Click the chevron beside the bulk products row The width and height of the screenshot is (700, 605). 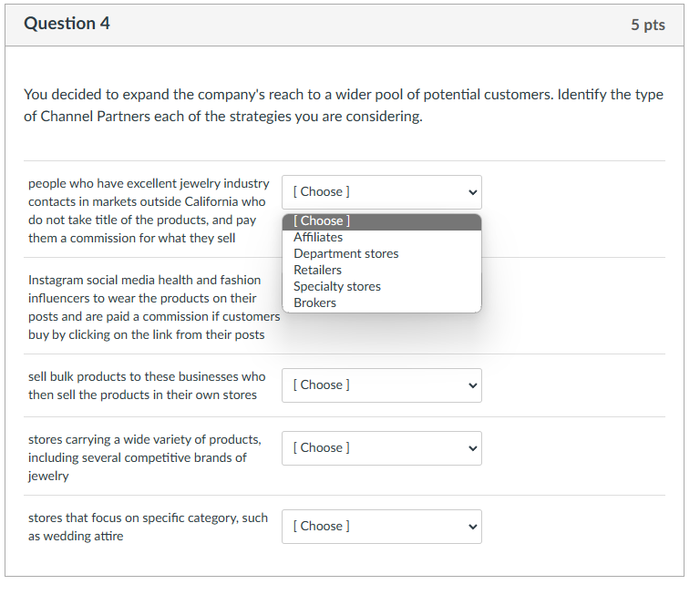pyautogui.click(x=472, y=385)
